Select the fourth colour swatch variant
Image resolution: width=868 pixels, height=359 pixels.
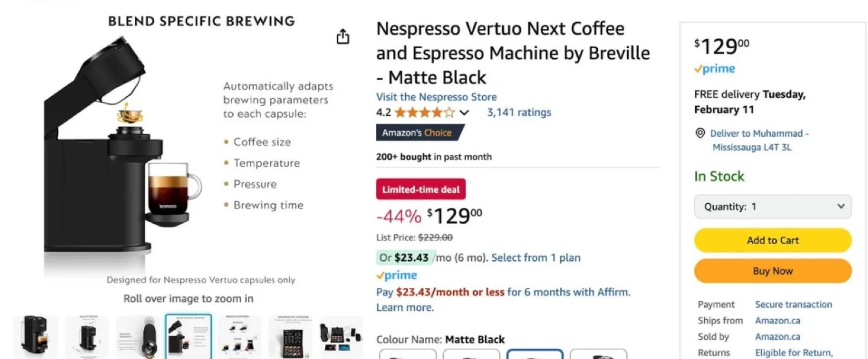click(x=599, y=355)
